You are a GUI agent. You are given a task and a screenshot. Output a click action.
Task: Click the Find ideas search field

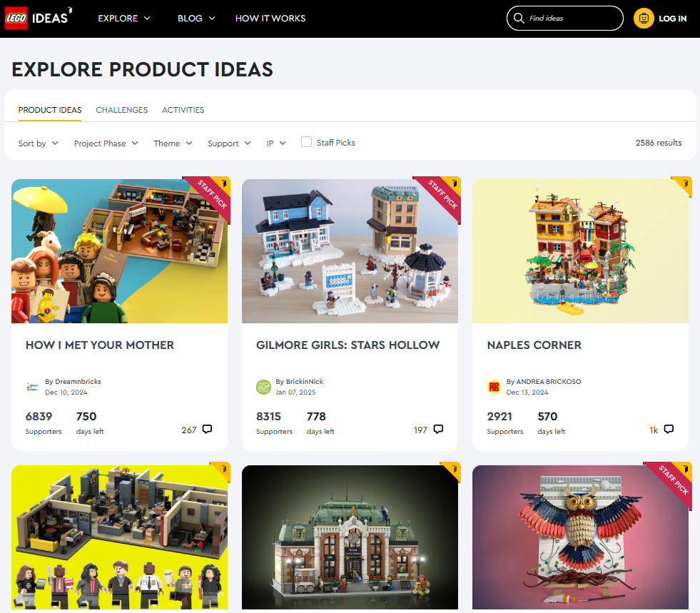(564, 19)
